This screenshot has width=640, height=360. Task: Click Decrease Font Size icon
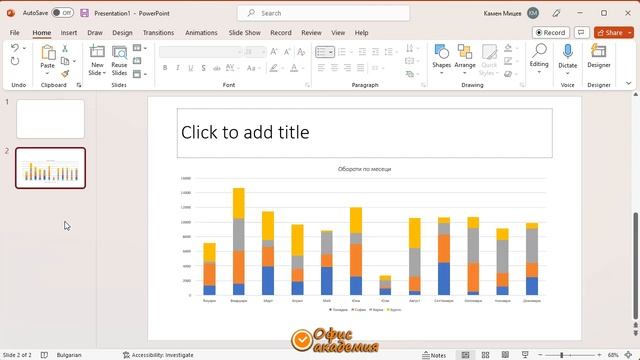pos(287,52)
